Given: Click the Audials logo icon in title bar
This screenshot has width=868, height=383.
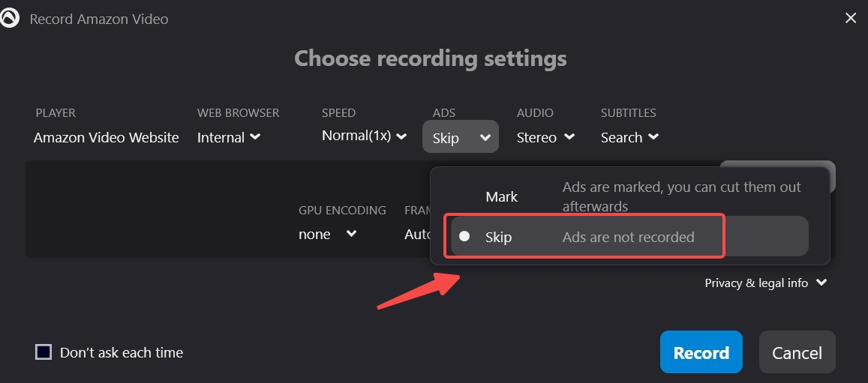Looking at the screenshot, I should [10, 18].
